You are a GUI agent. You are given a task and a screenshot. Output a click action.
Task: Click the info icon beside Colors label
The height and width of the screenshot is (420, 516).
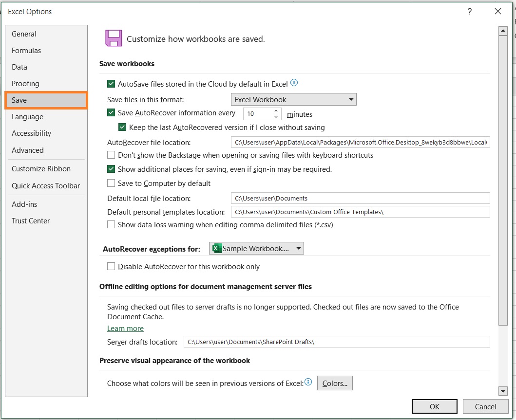(x=308, y=382)
